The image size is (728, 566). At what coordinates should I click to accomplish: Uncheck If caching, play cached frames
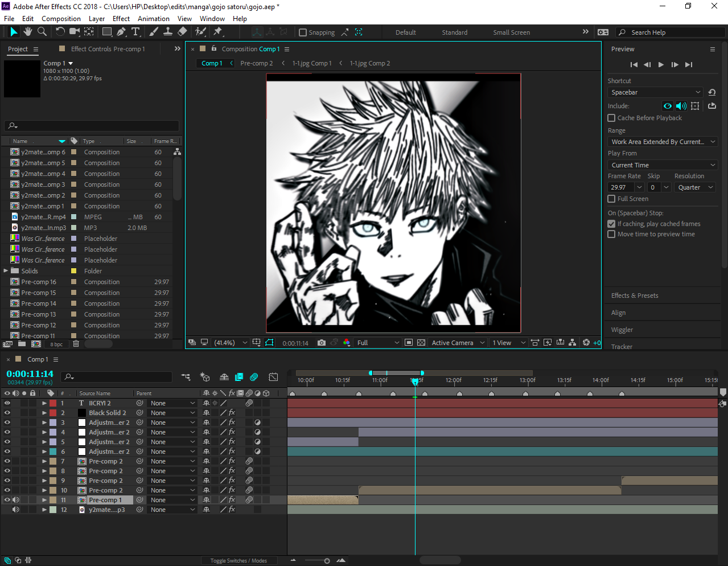point(611,224)
